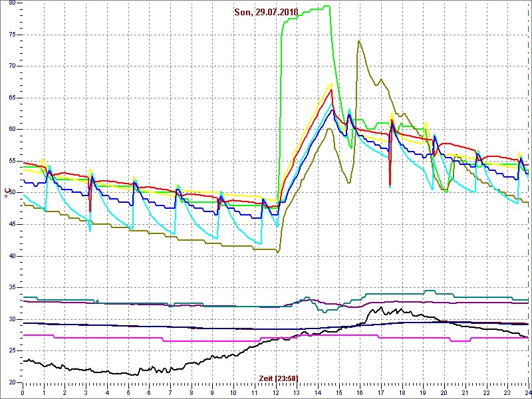The width and height of the screenshot is (532, 399).
Task: Select hour 21 on the time axis
Action: [x=465, y=392]
